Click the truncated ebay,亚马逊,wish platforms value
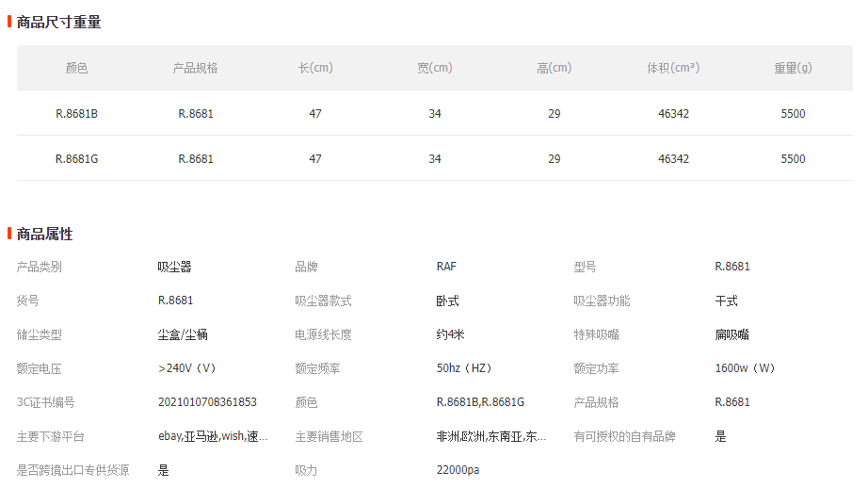Viewport: 868px width, 488px height. (x=213, y=436)
